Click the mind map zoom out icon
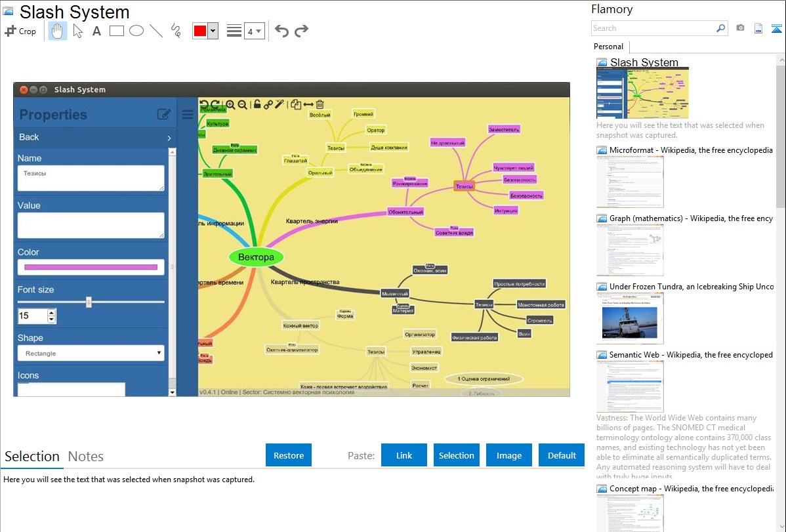 pos(242,104)
